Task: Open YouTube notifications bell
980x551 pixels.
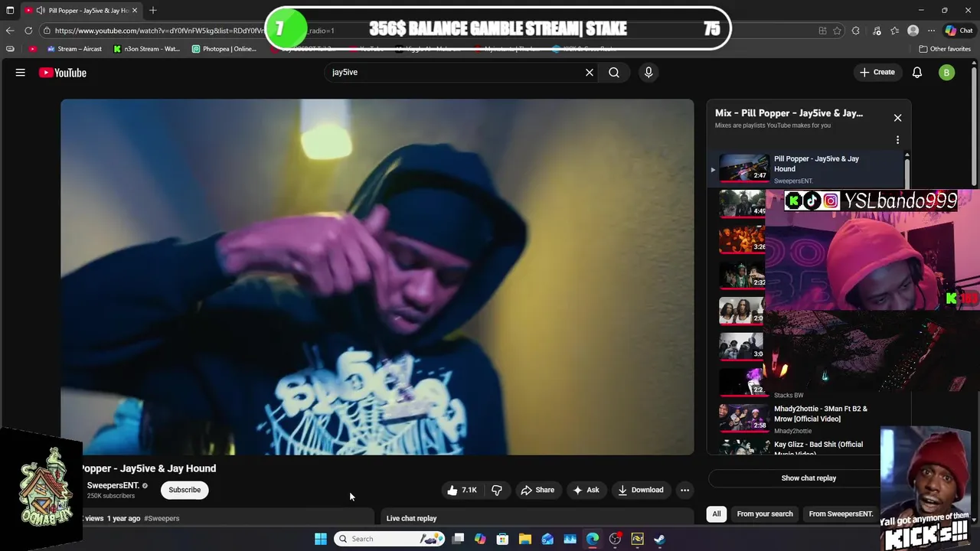Action: (x=916, y=73)
